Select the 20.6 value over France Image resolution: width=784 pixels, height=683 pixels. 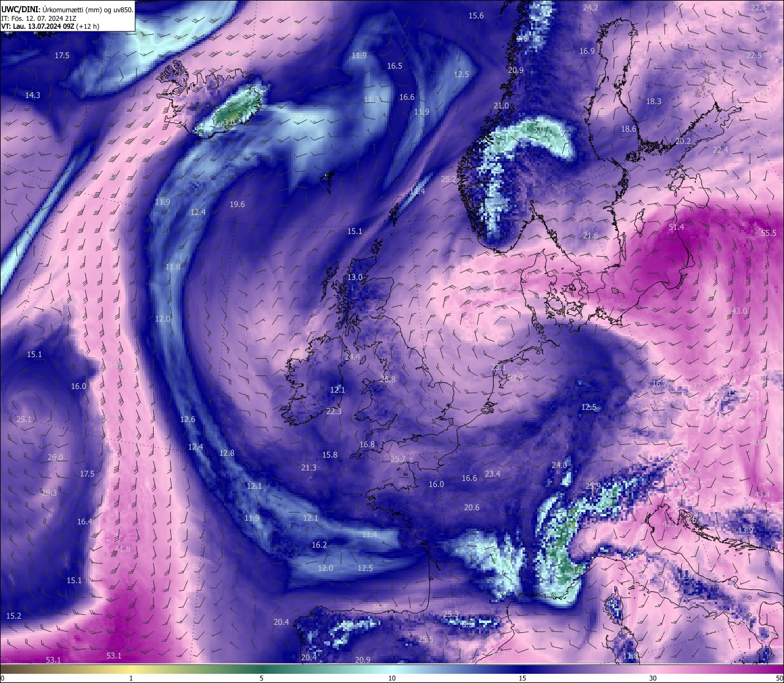(472, 507)
